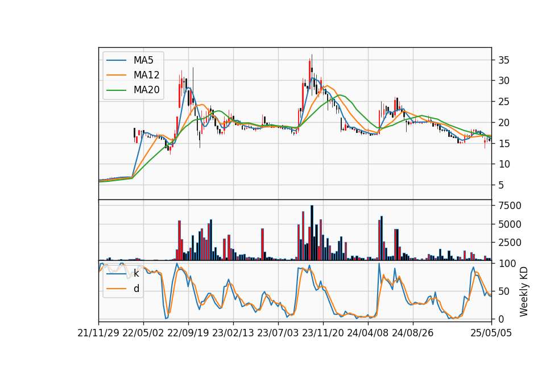Viewport: 546px width, 392px height.
Task: Click the 23/07/03 date tick label
Action: click(x=278, y=333)
